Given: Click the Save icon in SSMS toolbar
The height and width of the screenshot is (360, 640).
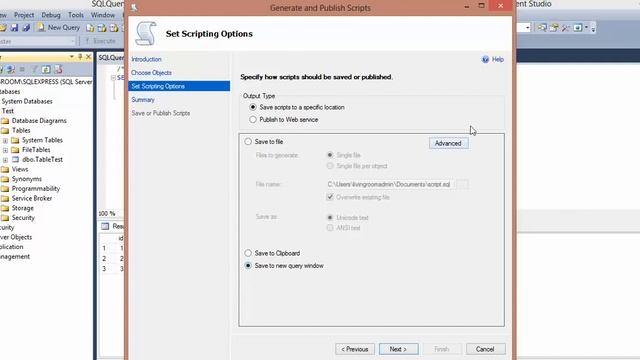Looking at the screenshot, I should (14, 27).
